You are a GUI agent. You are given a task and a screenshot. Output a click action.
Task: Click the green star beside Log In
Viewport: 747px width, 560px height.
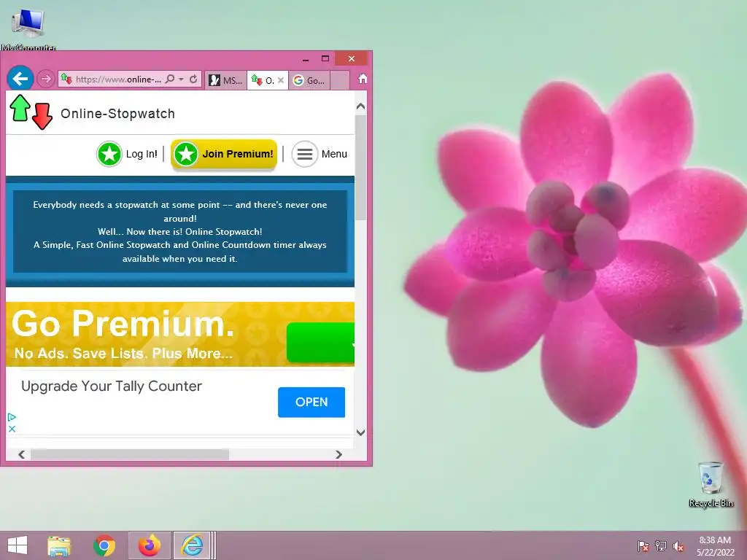click(x=109, y=154)
